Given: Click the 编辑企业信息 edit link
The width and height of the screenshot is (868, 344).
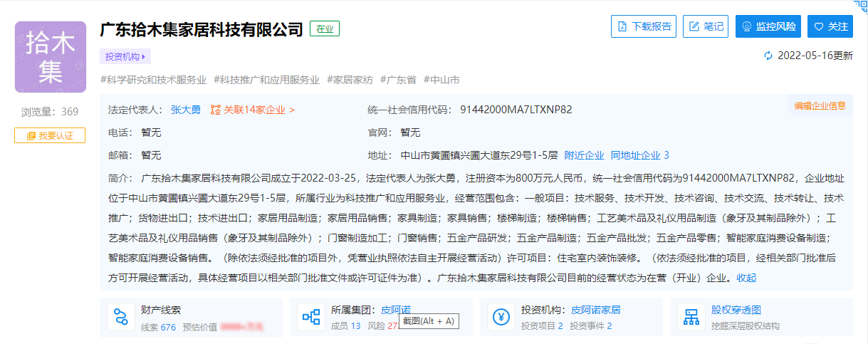Looking at the screenshot, I should (820, 105).
